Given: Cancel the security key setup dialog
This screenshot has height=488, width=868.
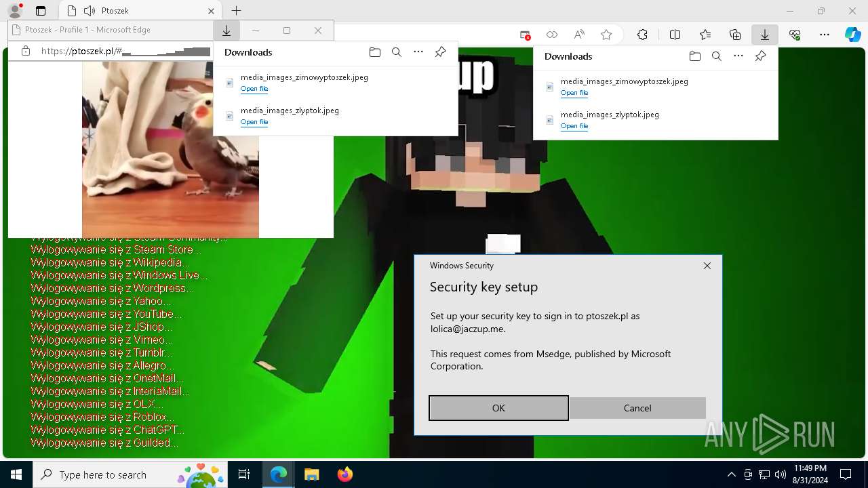Looking at the screenshot, I should [637, 408].
